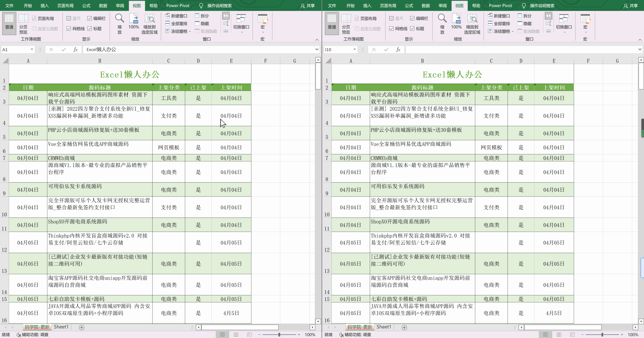
Task: Click zoom in plus in left window
Action: (x=299, y=335)
